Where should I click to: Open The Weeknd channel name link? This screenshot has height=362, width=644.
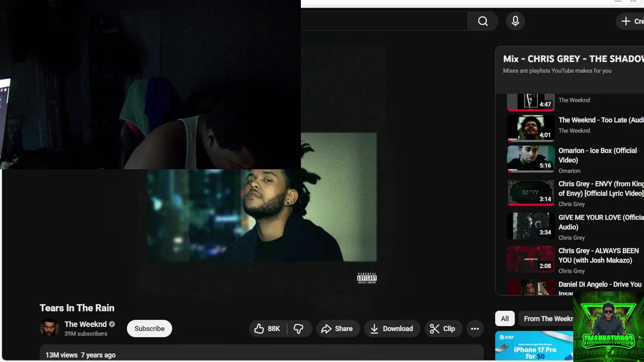point(86,324)
